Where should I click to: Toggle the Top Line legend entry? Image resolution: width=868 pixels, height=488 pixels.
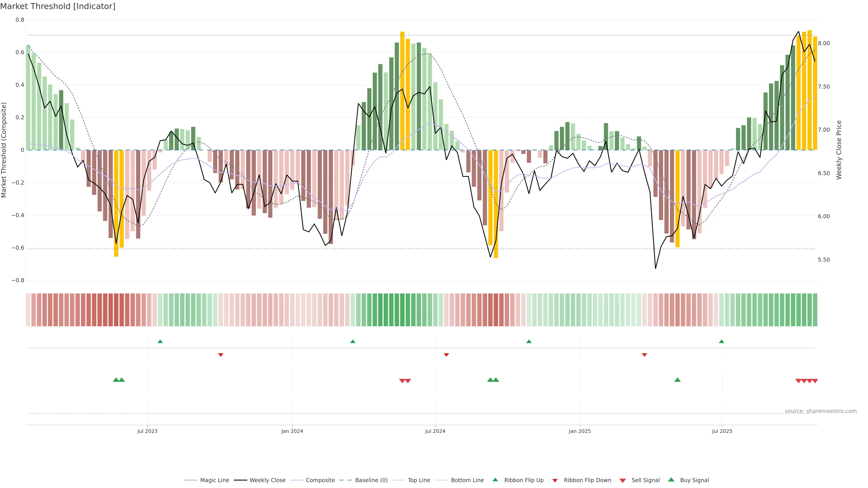point(419,480)
